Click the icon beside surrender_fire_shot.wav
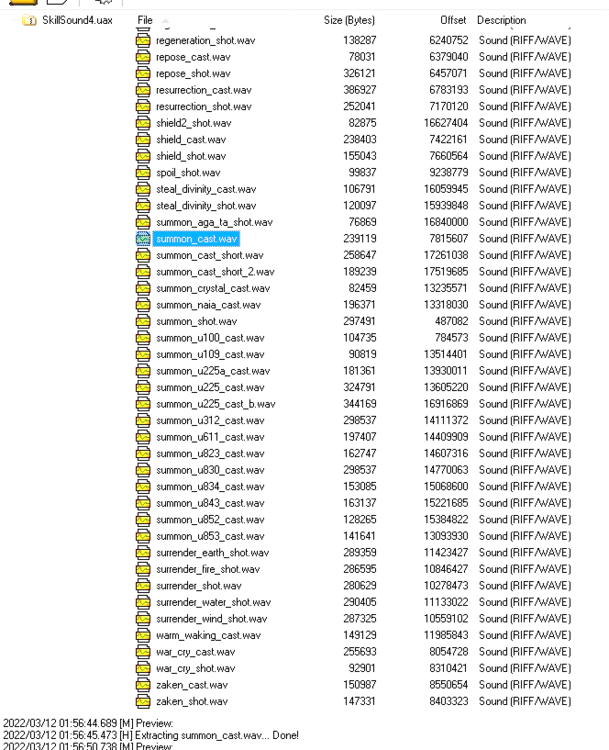The image size is (609, 750). click(x=143, y=568)
